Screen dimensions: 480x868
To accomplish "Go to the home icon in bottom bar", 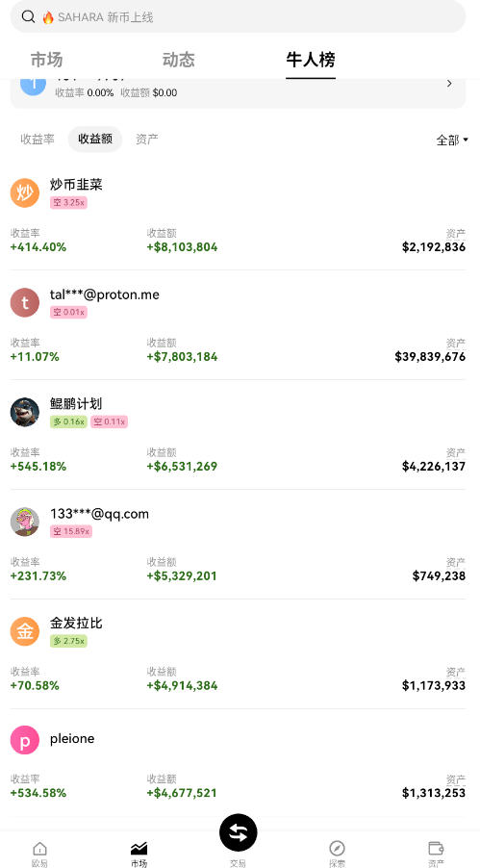I will click(x=39, y=848).
